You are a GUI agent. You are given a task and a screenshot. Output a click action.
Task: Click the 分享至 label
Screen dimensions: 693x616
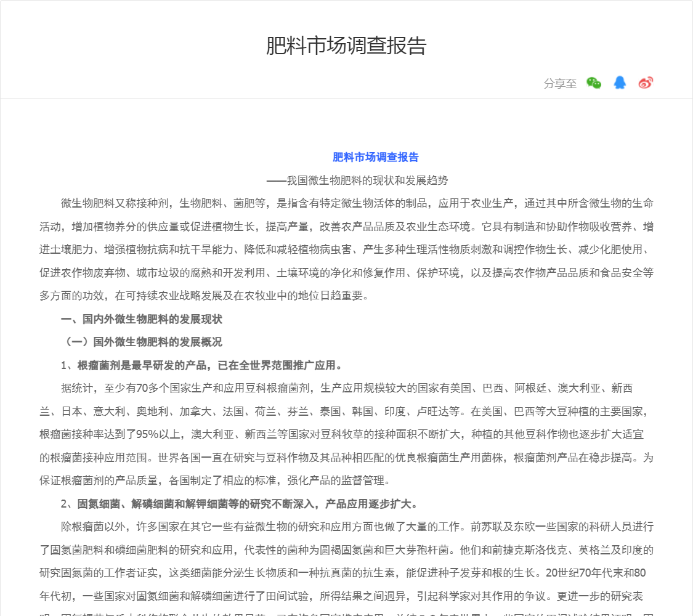[x=560, y=84]
